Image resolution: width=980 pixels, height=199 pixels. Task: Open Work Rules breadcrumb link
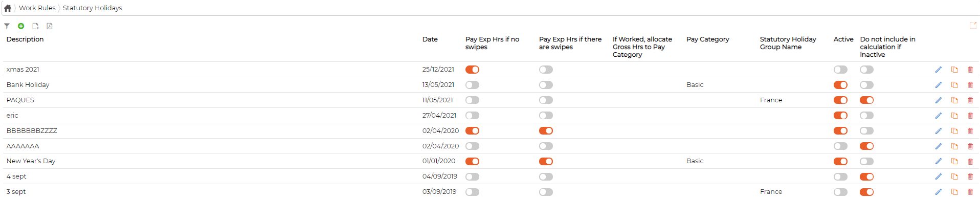pos(37,8)
